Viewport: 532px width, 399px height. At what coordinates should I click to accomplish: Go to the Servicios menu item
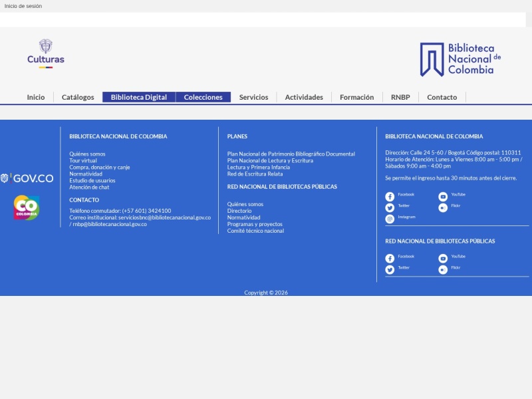point(253,97)
